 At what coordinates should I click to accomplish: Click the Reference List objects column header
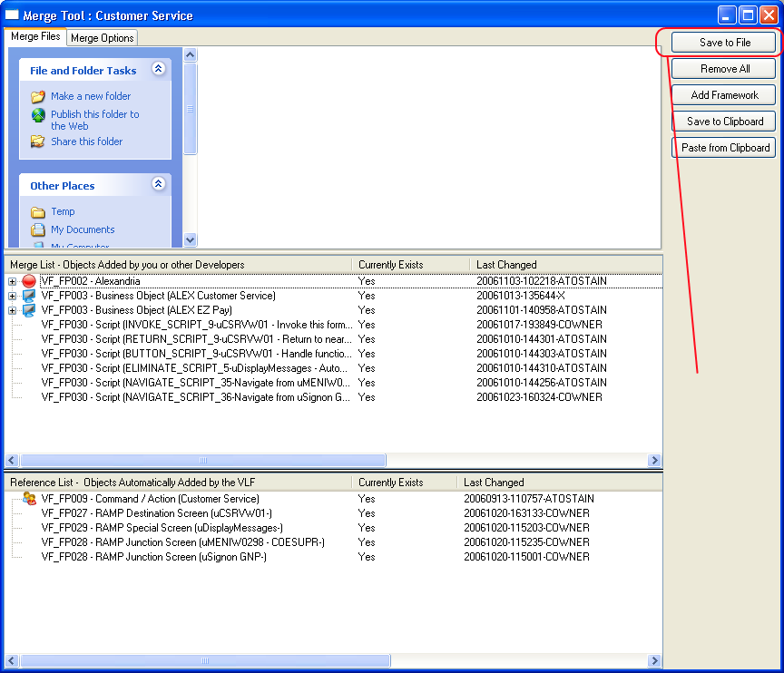coord(178,483)
